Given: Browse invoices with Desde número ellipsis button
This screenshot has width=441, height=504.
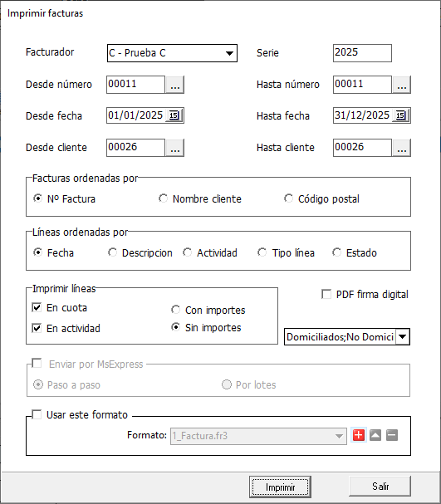Looking at the screenshot, I should pyautogui.click(x=175, y=85).
